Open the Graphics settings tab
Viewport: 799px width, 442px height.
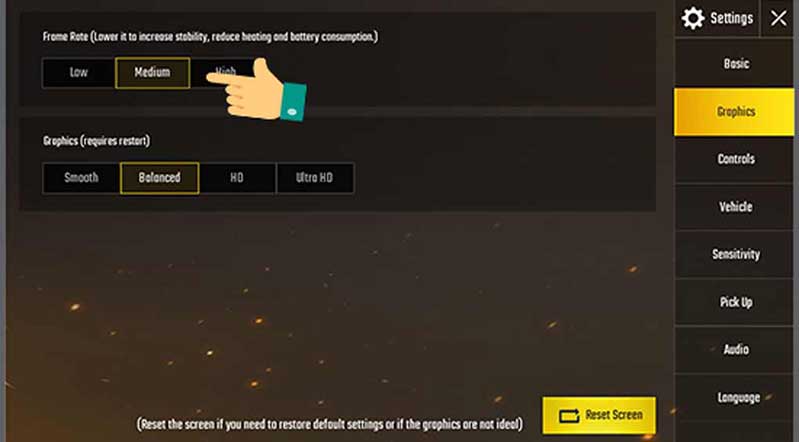(734, 112)
